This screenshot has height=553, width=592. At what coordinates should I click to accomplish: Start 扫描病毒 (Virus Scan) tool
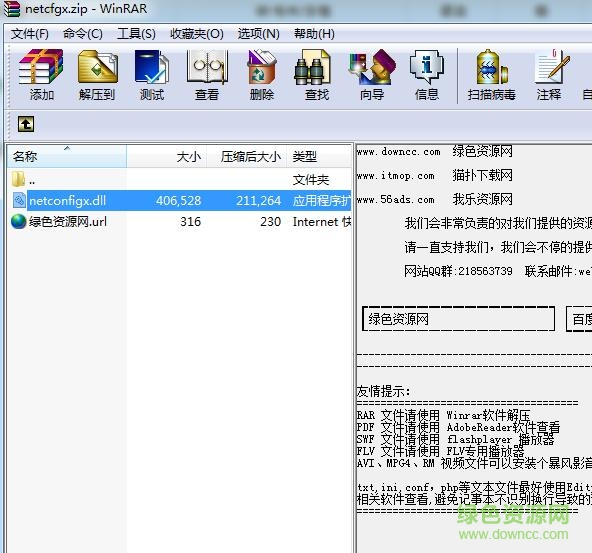491,75
